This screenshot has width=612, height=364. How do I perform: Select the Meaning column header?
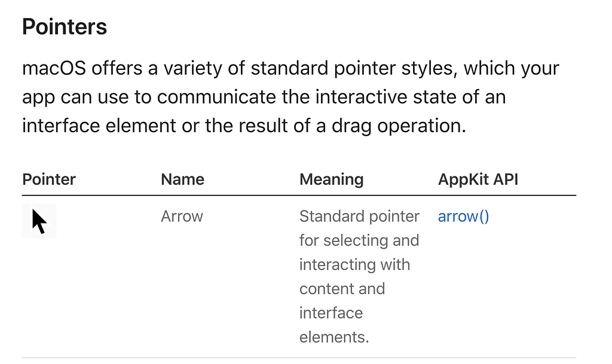331,180
